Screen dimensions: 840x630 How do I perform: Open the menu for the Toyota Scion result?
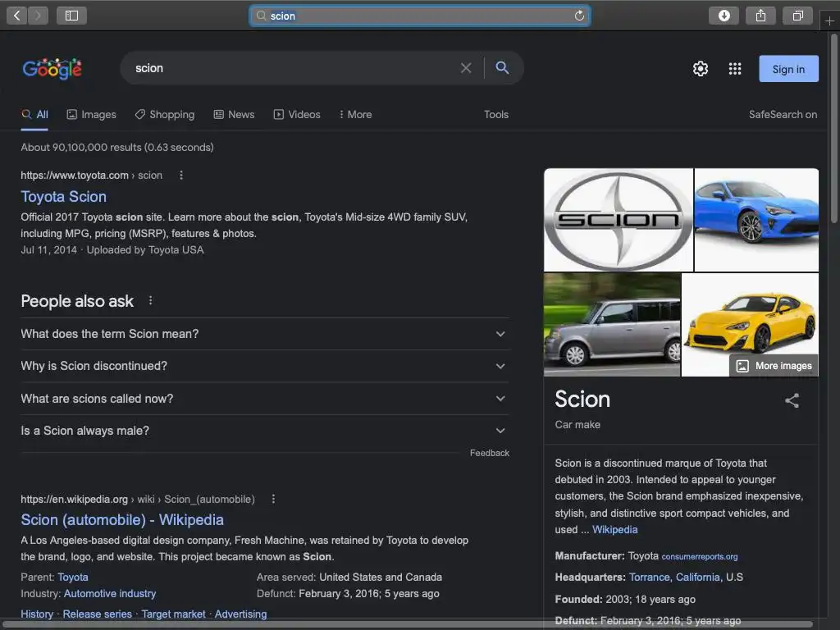coord(181,176)
